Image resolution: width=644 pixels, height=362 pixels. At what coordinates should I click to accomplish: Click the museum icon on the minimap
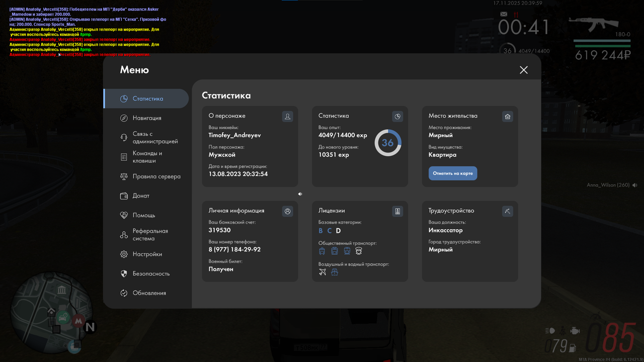(x=61, y=290)
